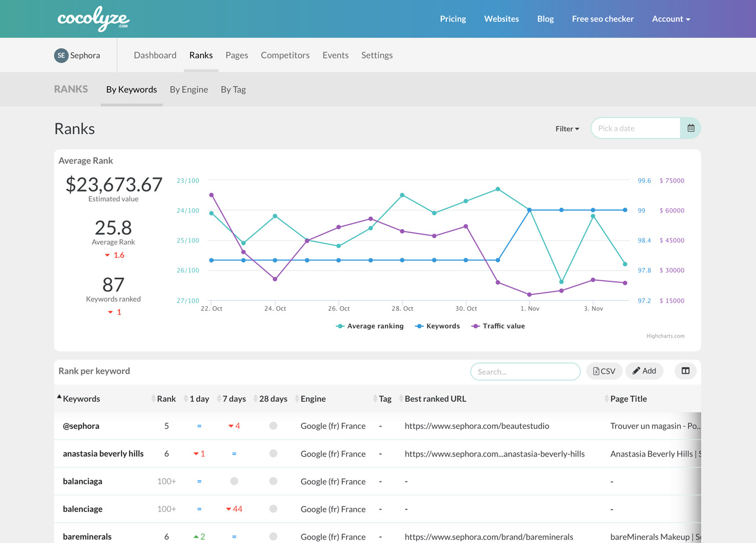Sort by Page Title column
The image size is (756, 543).
click(628, 399)
